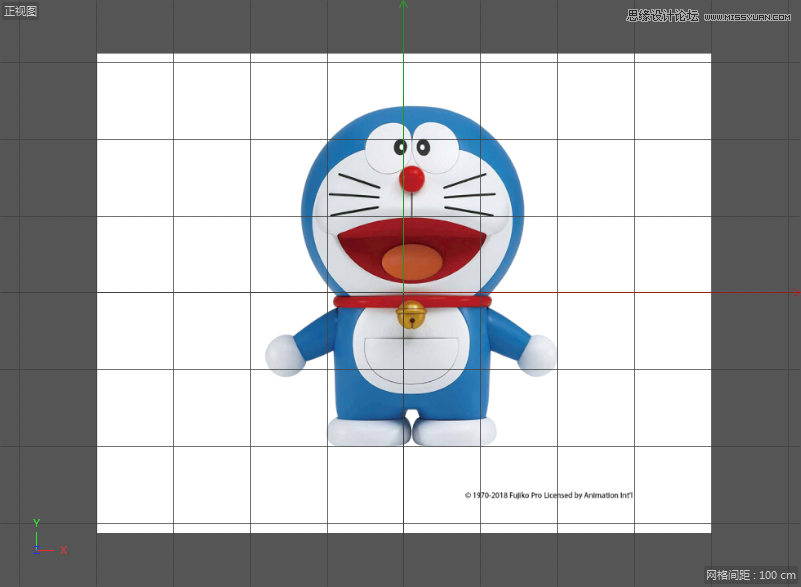801x587 pixels.
Task: Click the vertical center grid line
Action: [x=404, y=470]
